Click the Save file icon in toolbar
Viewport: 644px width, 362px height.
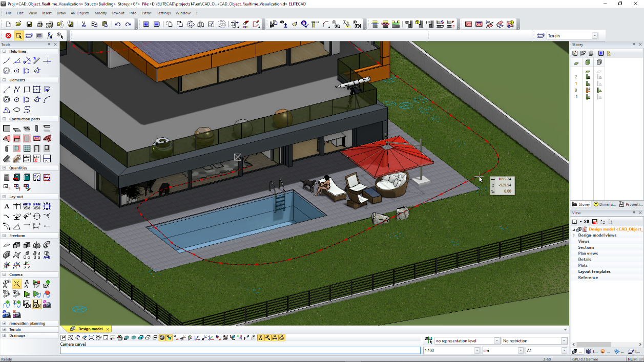click(29, 24)
